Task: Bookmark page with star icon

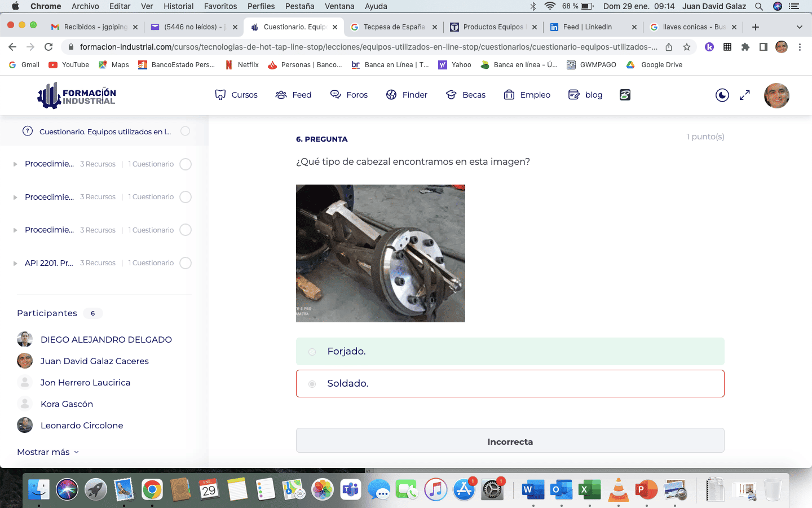Action: pyautogui.click(x=687, y=47)
